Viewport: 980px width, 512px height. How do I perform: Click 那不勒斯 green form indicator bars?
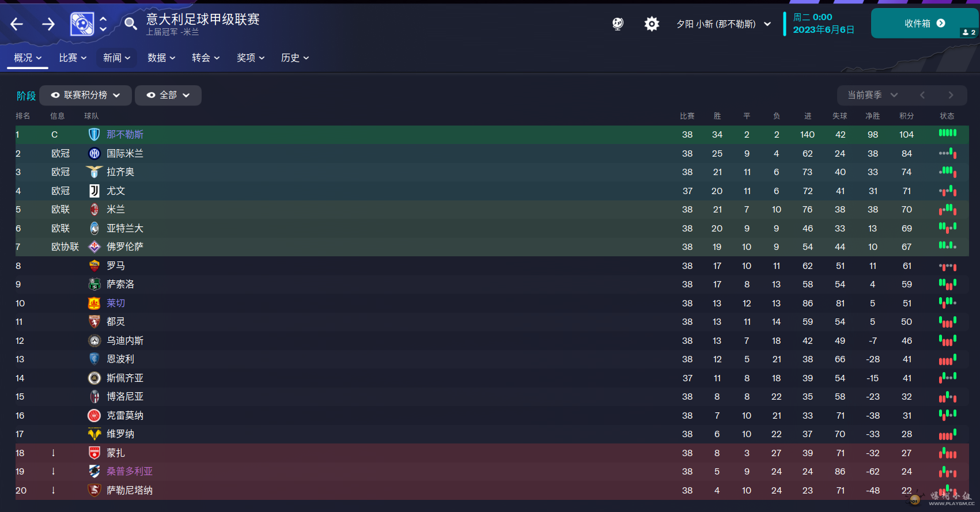click(947, 133)
